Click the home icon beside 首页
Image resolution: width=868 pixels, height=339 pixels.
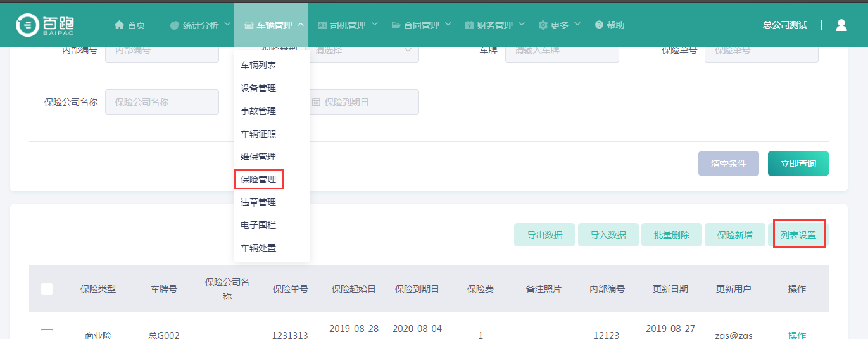[119, 25]
